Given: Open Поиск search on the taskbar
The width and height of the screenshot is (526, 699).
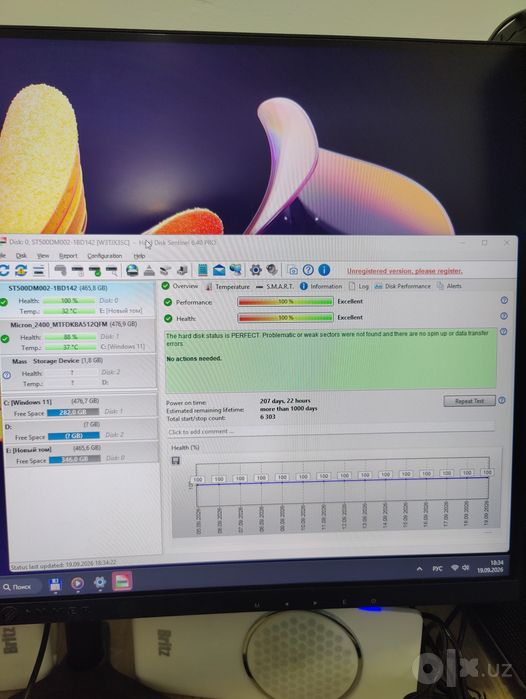Looking at the screenshot, I should coord(21,587).
